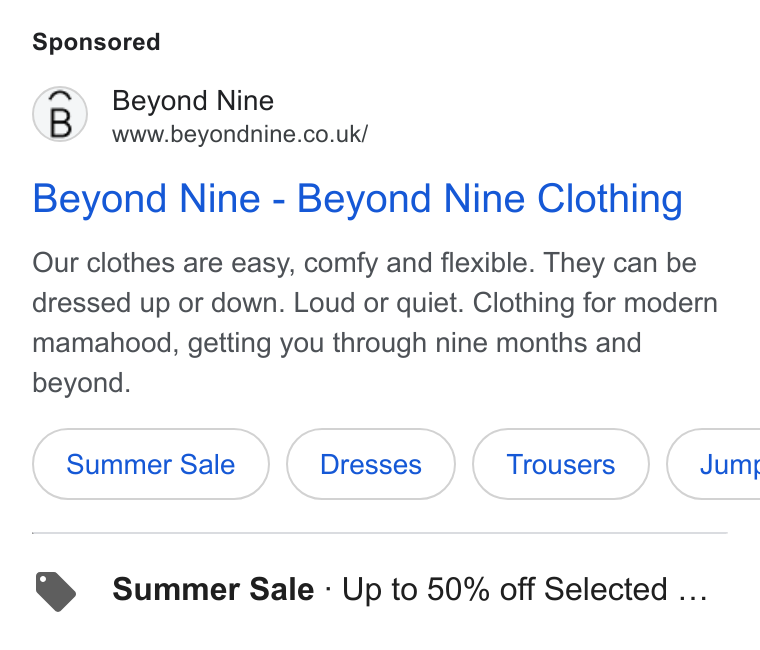Click the Sponsored label
Viewport: 760px width, 650px height.
[x=96, y=42]
